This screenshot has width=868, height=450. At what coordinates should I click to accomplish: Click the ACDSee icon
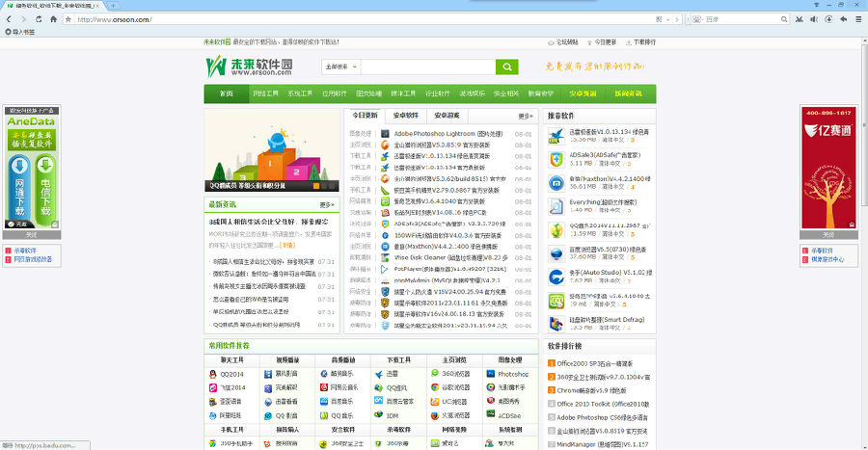tap(491, 414)
